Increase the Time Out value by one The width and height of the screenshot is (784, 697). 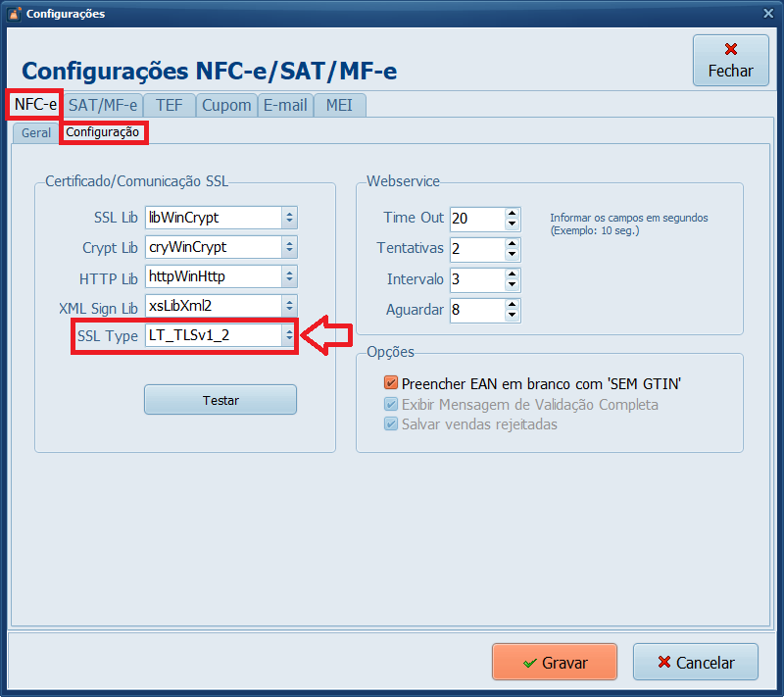(x=512, y=213)
